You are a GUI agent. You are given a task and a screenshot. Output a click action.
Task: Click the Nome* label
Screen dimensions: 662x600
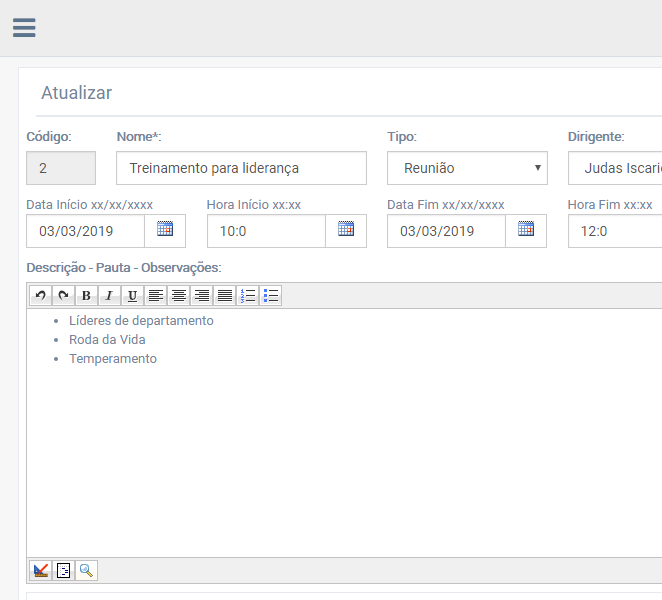pyautogui.click(x=139, y=137)
